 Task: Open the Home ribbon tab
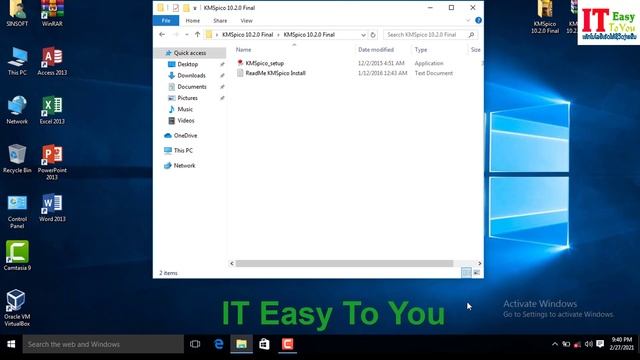point(193,20)
